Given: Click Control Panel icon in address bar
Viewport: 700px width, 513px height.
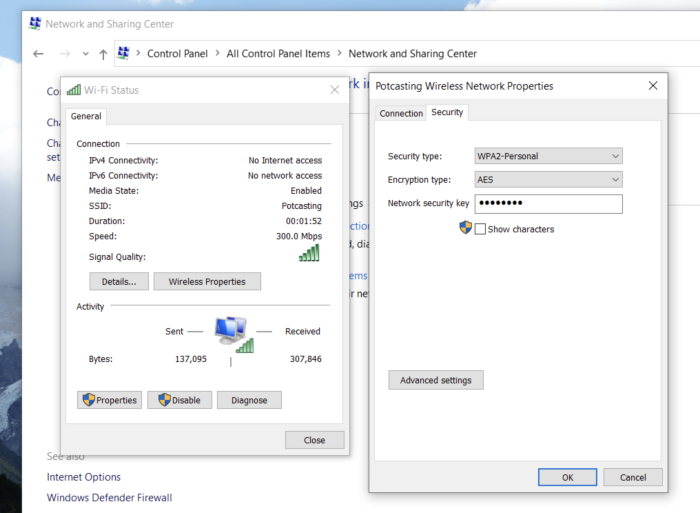Looking at the screenshot, I should coord(124,53).
